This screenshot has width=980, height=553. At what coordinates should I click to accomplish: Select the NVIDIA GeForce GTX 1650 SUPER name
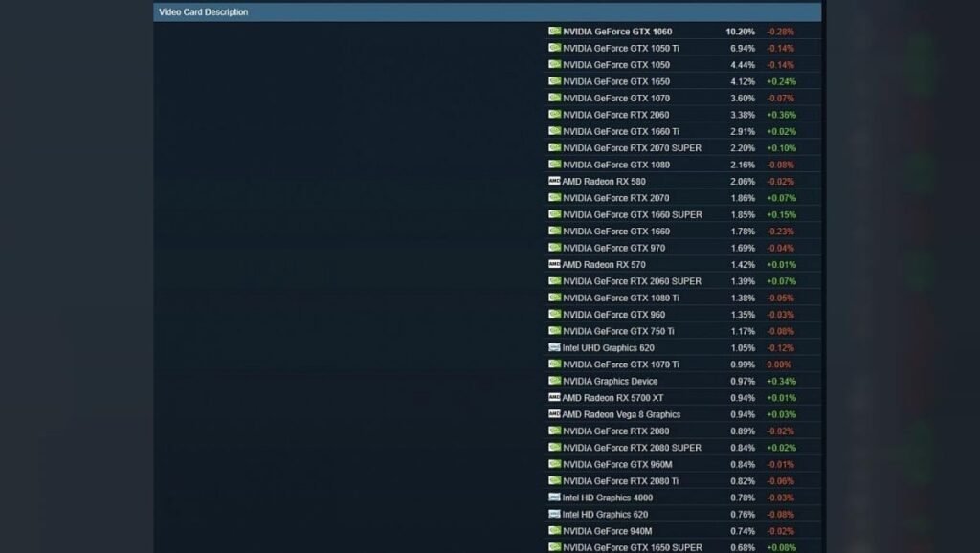pyautogui.click(x=632, y=547)
